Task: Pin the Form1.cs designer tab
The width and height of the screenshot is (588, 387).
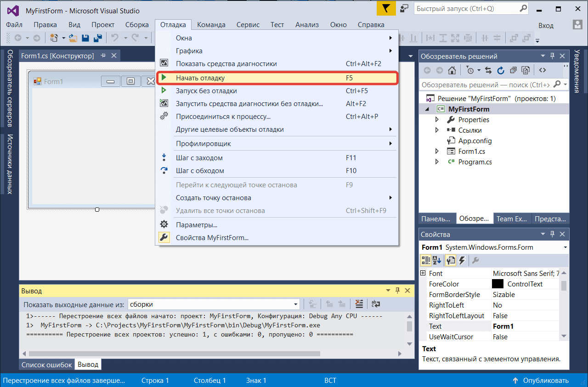Action: pos(103,56)
